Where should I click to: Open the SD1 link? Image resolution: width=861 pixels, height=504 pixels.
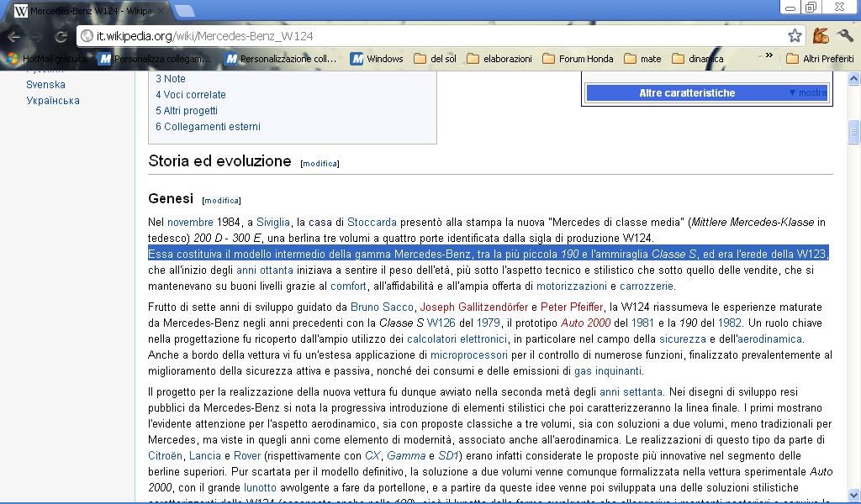click(x=448, y=455)
